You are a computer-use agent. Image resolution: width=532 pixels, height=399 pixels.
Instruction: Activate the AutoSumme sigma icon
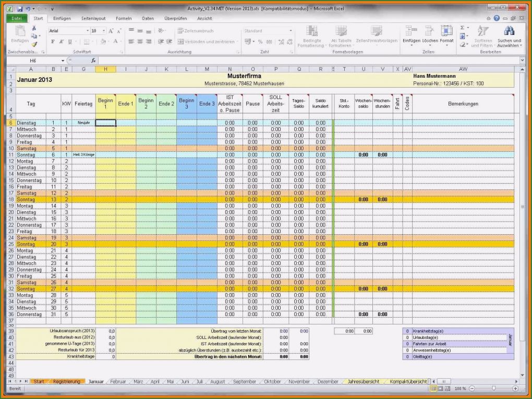click(461, 27)
